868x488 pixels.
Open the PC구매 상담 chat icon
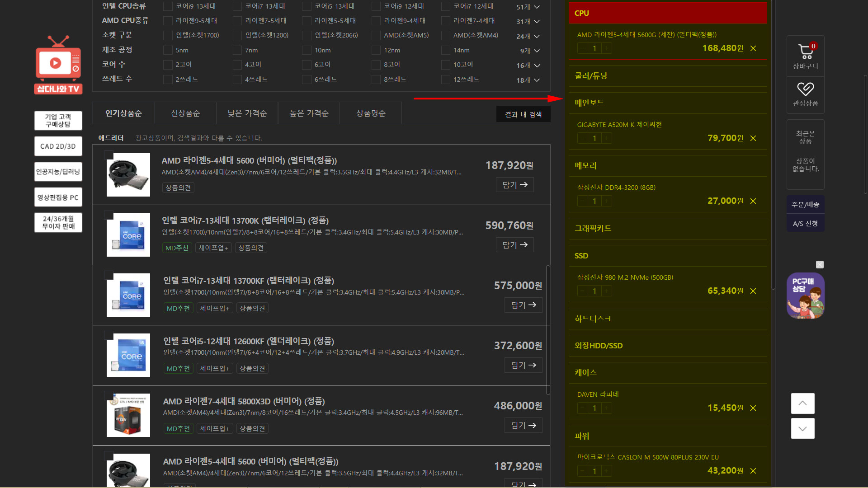coord(805,296)
